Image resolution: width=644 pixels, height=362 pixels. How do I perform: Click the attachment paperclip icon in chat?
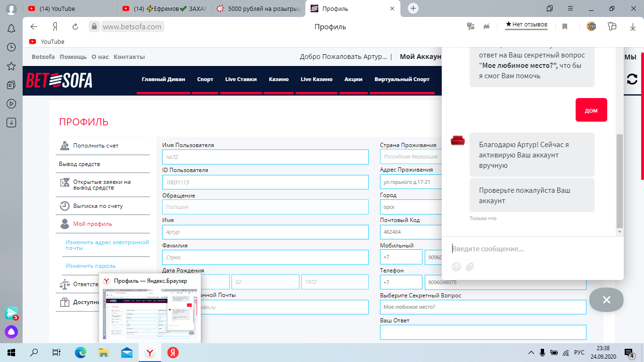click(x=470, y=267)
